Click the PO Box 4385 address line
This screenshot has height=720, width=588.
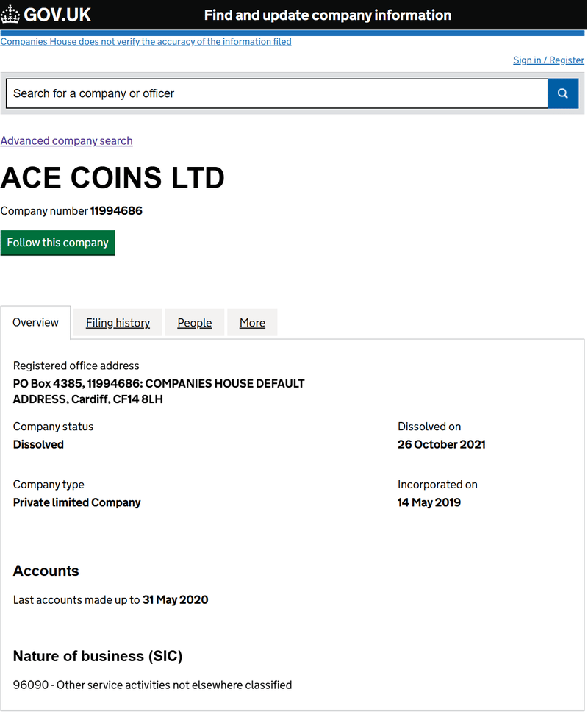(159, 384)
